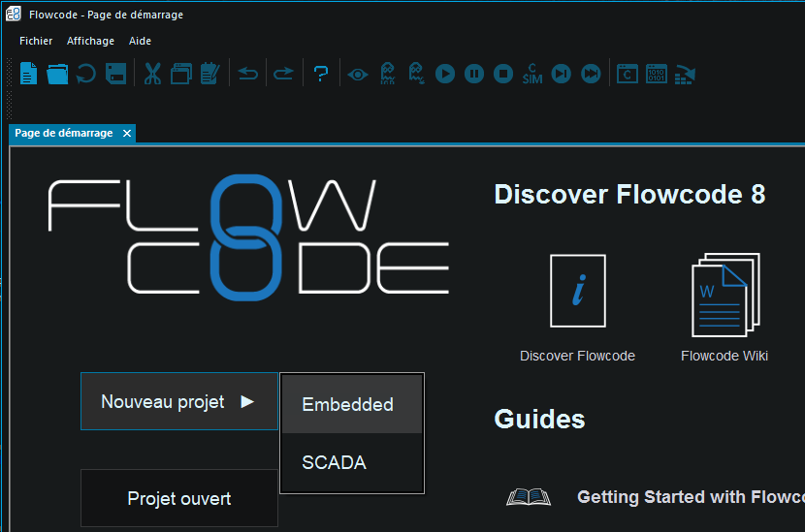This screenshot has width=805, height=532.
Task: Close the Page de démarrage tab
Action: (127, 134)
